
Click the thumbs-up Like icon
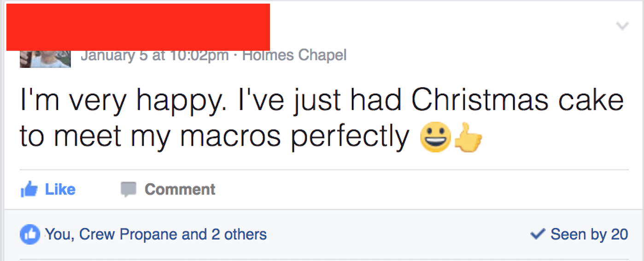point(29,190)
